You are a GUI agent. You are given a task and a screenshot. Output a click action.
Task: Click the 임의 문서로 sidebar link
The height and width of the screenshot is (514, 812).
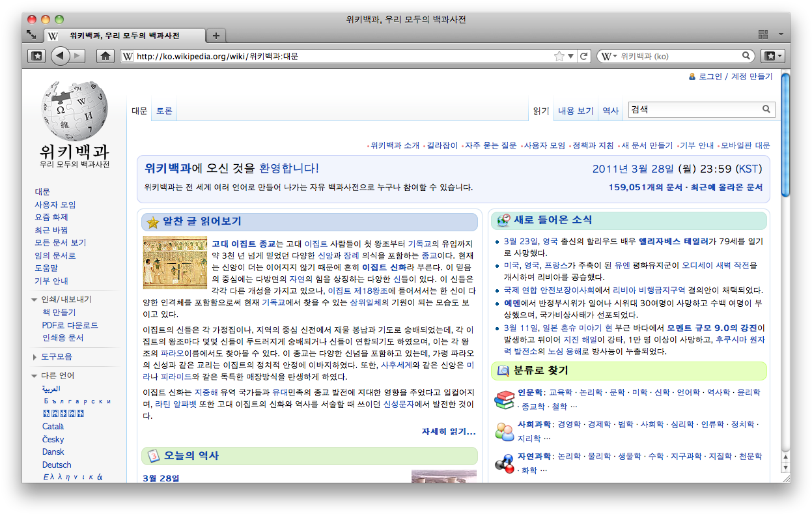pos(55,255)
